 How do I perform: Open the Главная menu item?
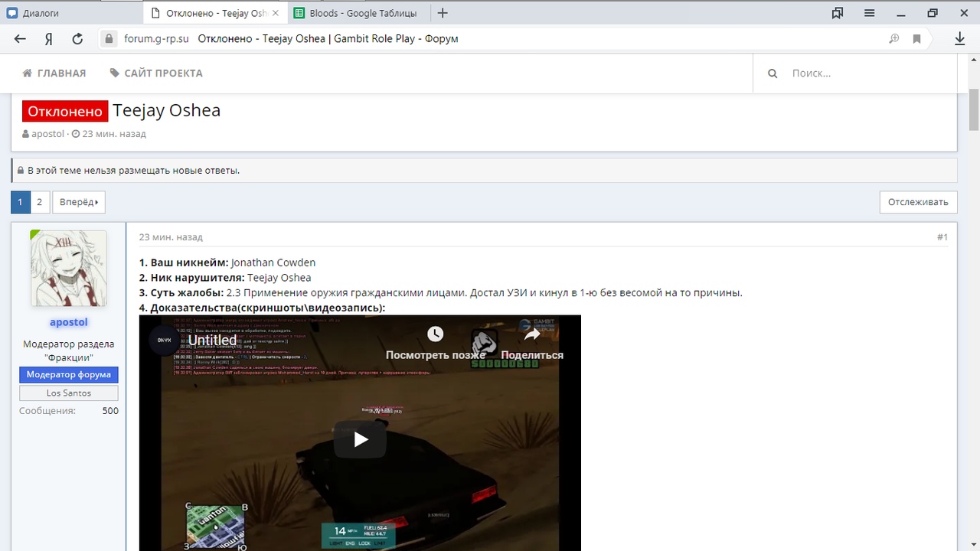[54, 73]
